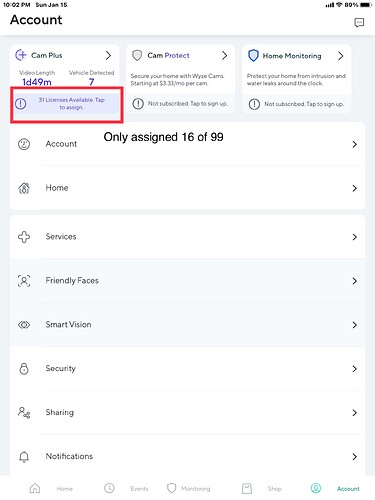
Task: Tap the Security padlock icon
Action: pyautogui.click(x=24, y=369)
